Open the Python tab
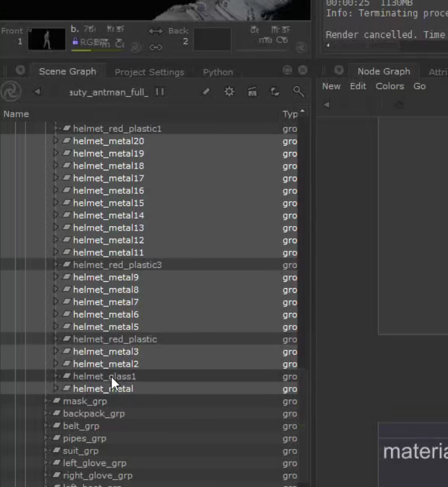The height and width of the screenshot is (487, 448). [x=218, y=72]
